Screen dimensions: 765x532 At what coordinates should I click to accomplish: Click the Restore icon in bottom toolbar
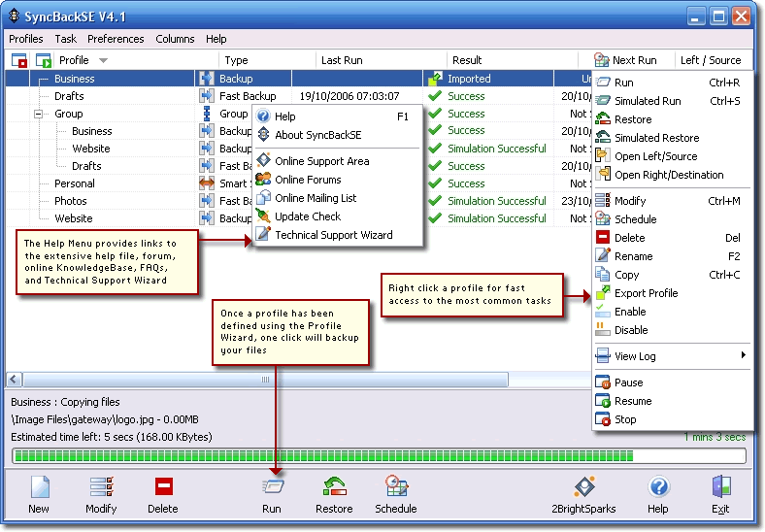click(x=334, y=487)
